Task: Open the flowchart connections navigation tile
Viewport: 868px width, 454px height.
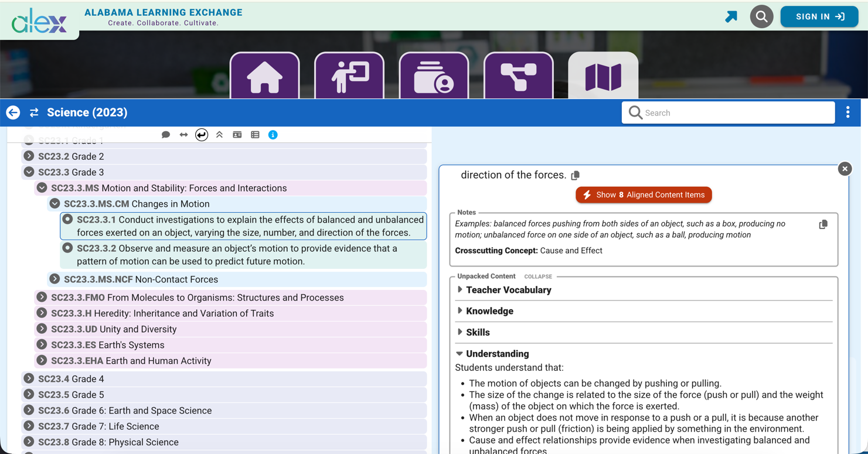Action: coord(519,76)
